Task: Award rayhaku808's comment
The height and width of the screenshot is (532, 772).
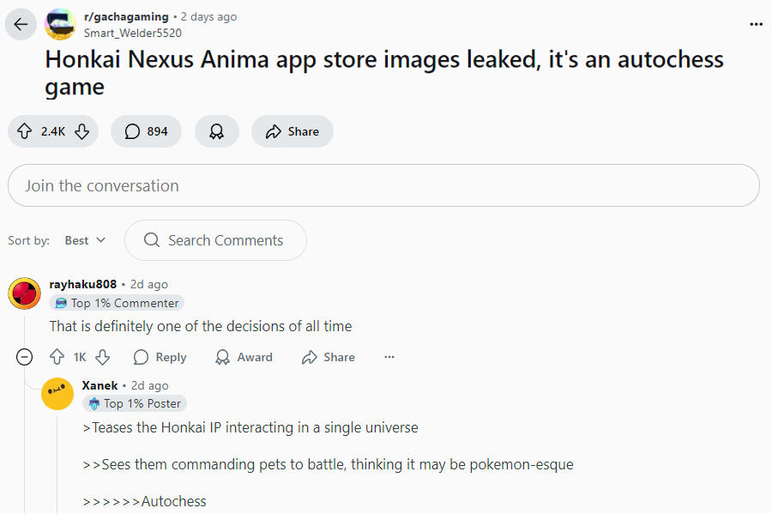Action: point(244,357)
